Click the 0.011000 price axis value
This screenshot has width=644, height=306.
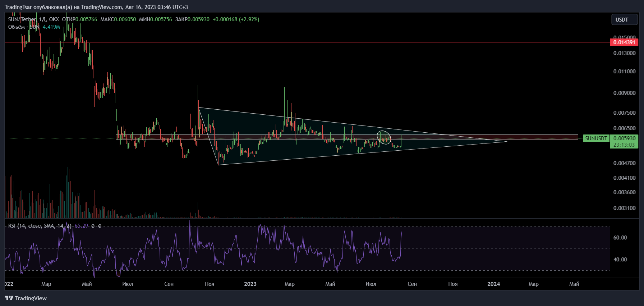(x=624, y=72)
